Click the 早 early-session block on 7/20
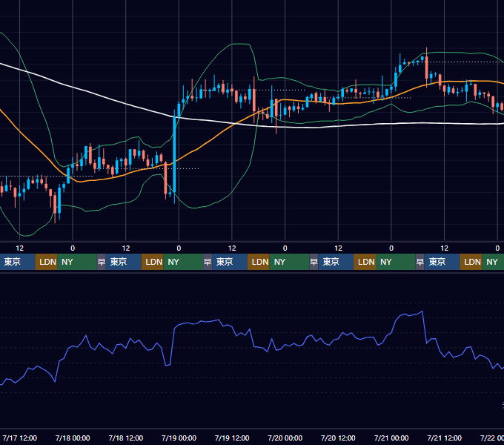 point(314,262)
